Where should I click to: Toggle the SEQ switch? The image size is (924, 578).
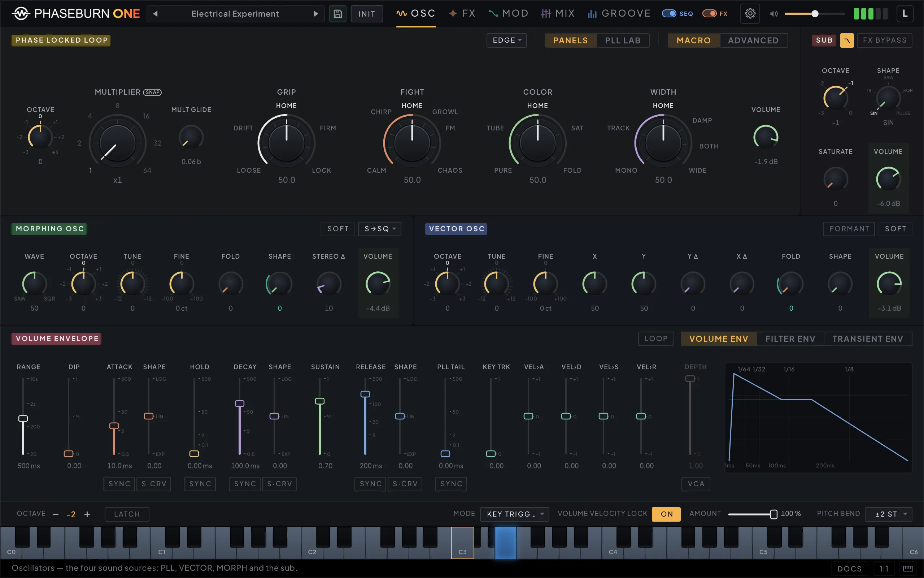[x=669, y=14]
